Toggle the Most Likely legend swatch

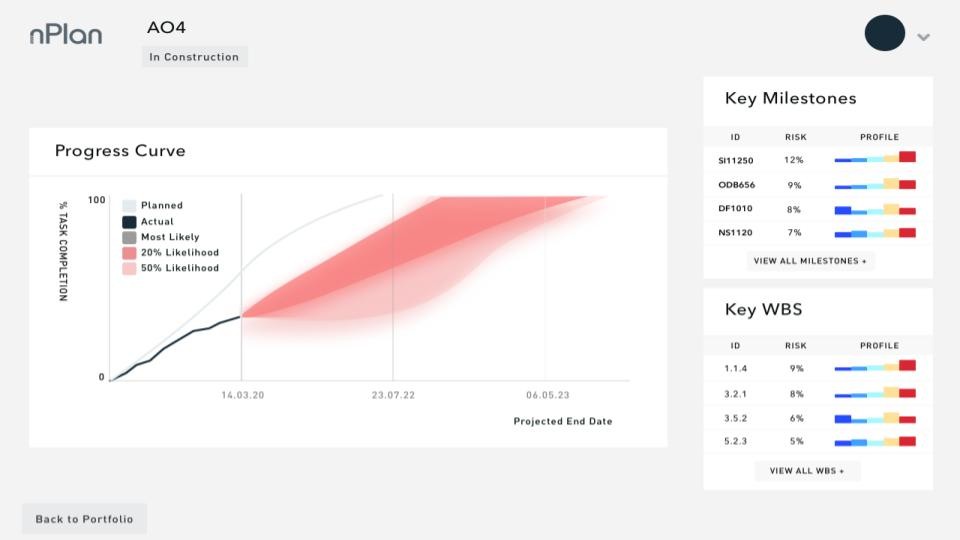[x=129, y=237]
